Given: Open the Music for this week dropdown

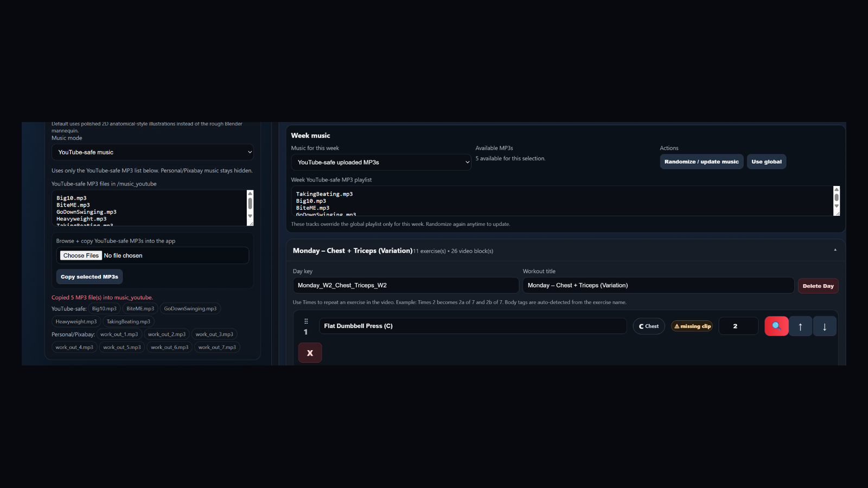Looking at the screenshot, I should click(x=381, y=162).
